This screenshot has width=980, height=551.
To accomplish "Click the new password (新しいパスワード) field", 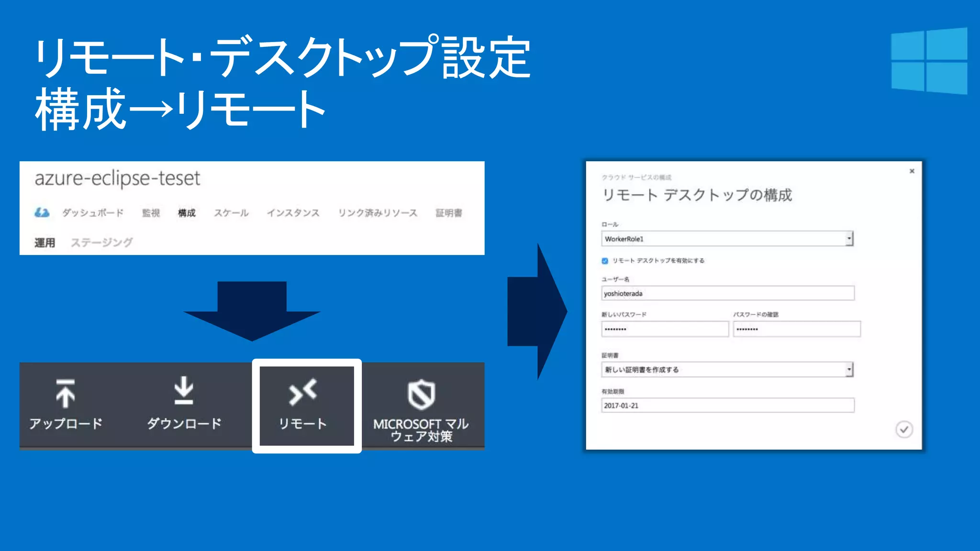I will (665, 329).
